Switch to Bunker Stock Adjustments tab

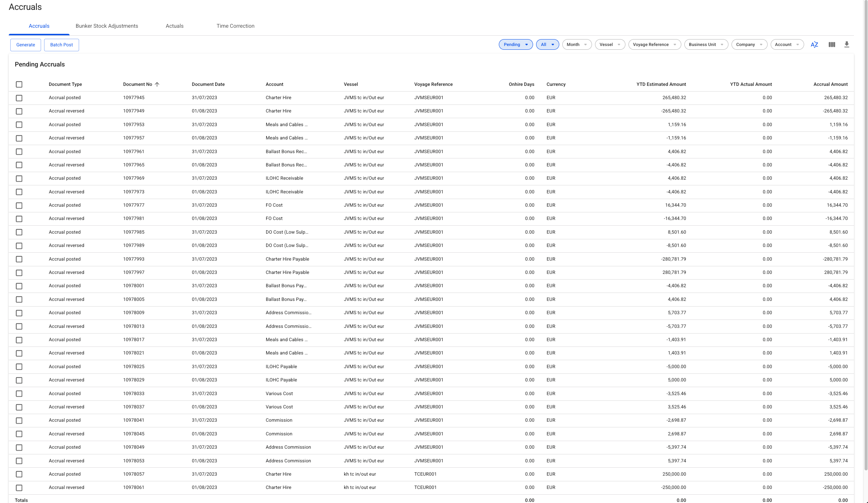(107, 26)
